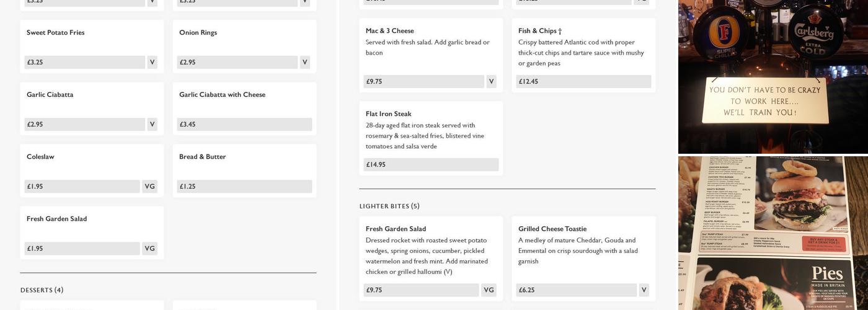Click the £12.45 price bar on Fish & Chips
The height and width of the screenshot is (310, 868).
583,81
